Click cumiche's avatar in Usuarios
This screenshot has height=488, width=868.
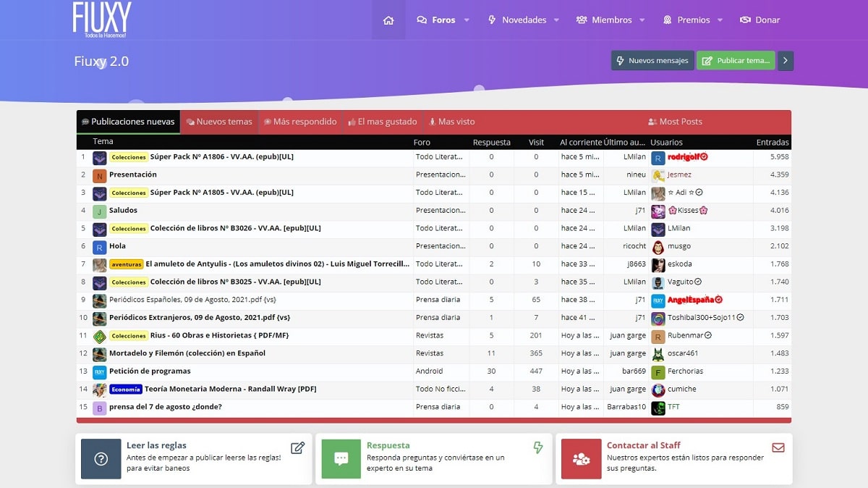[x=658, y=390]
